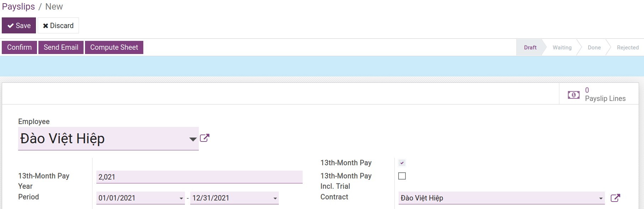The image size is (644, 209).
Task: Save the new payslip
Action: [18, 25]
